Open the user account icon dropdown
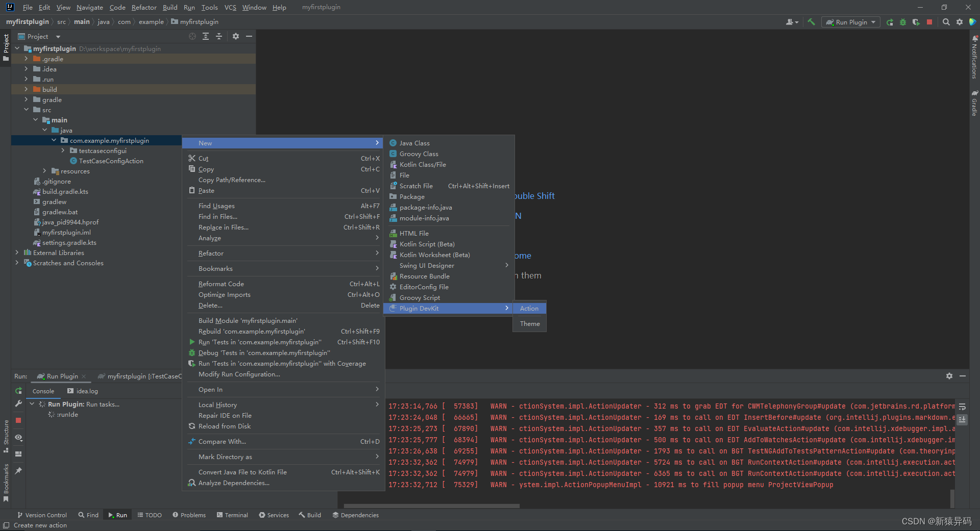This screenshot has width=980, height=531. [792, 22]
